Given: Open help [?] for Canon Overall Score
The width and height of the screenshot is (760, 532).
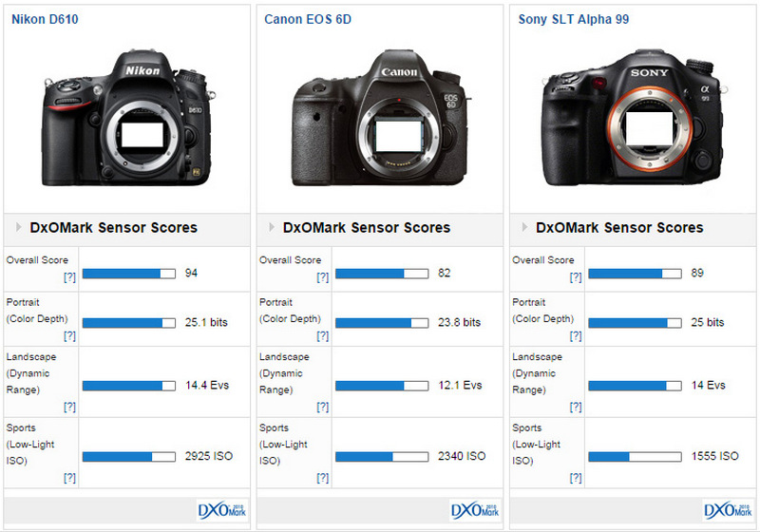Looking at the screenshot, I should [322, 277].
